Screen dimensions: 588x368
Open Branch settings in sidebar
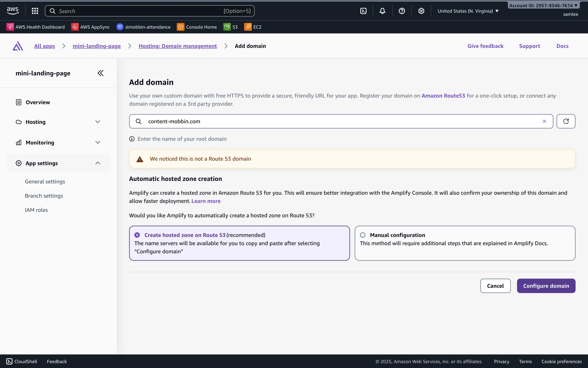click(44, 196)
